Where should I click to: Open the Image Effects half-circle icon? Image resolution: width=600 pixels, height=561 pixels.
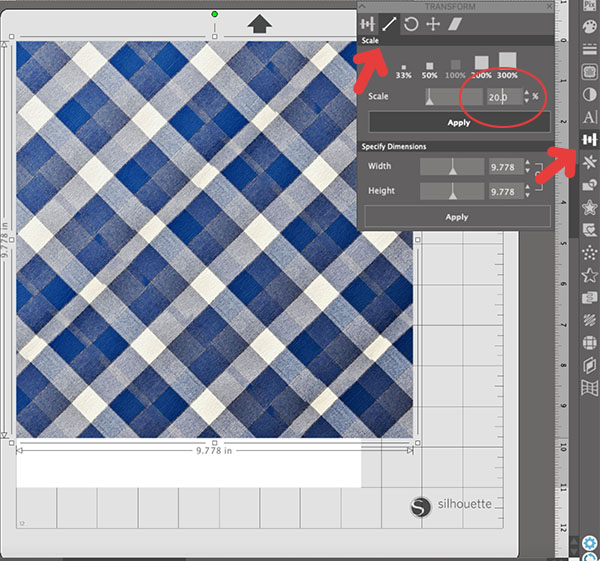pyautogui.click(x=589, y=94)
